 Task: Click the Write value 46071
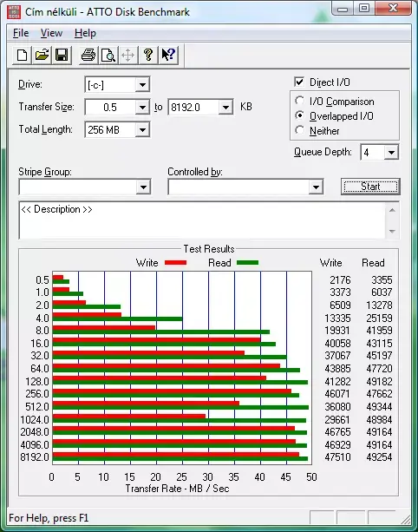pos(337,393)
